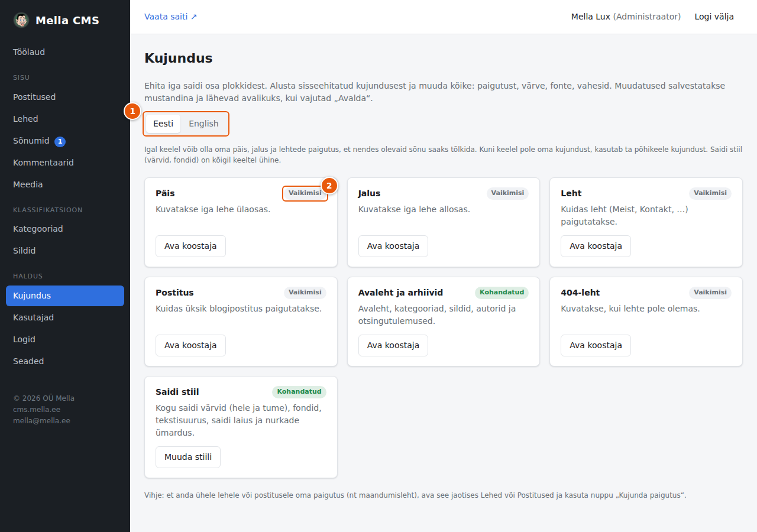Open the builder for Päis
The height and width of the screenshot is (532, 757).
click(190, 246)
